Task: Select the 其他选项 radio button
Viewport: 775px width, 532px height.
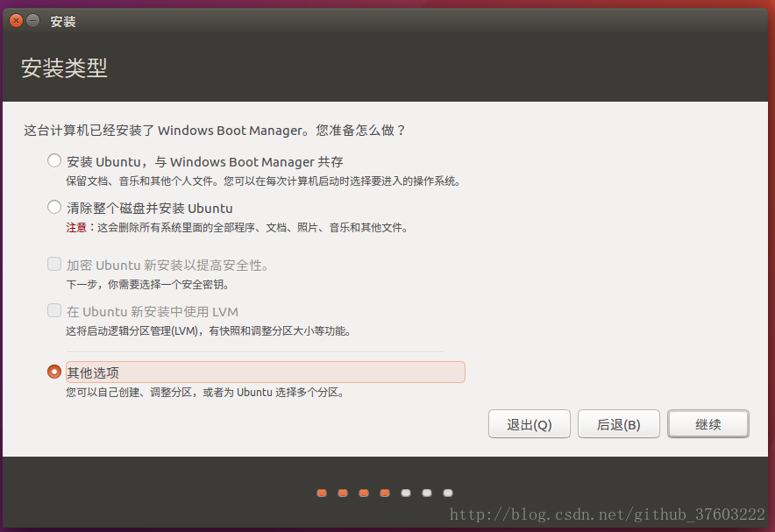Action: pyautogui.click(x=54, y=372)
